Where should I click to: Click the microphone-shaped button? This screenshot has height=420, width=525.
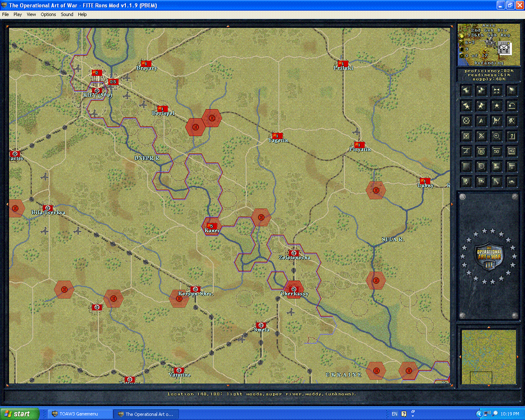click(466, 182)
